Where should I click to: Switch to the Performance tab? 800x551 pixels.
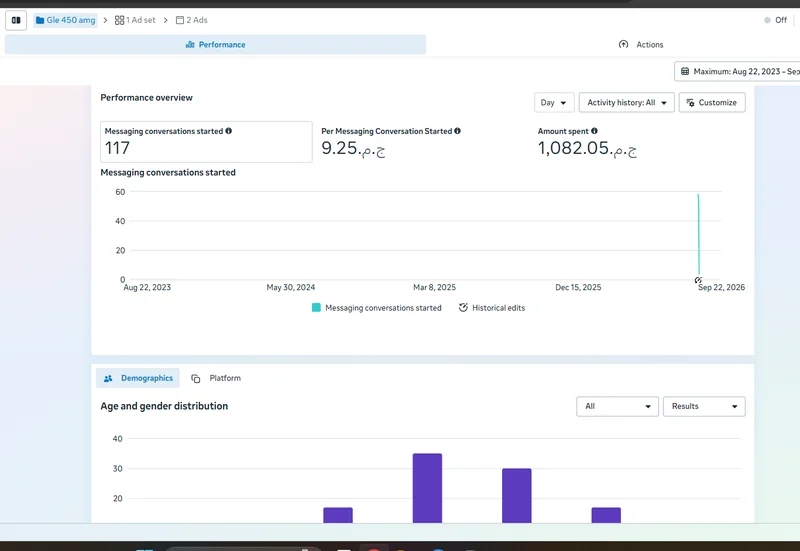(215, 45)
